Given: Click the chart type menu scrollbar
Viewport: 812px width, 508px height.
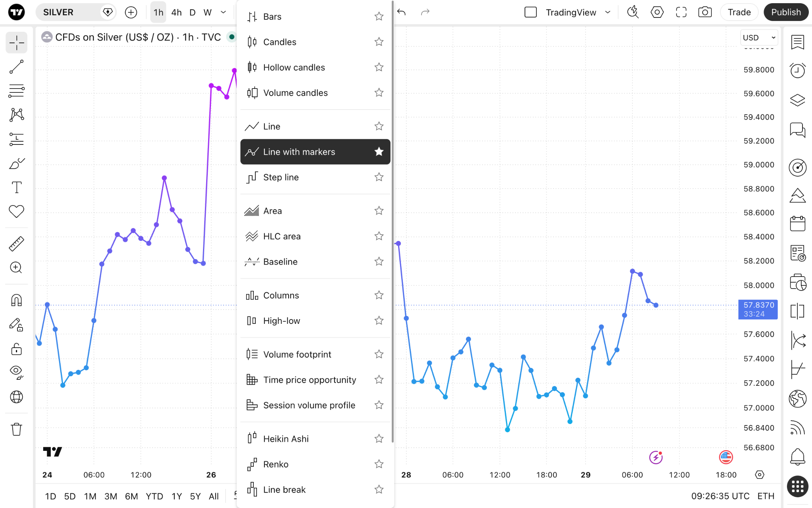Looking at the screenshot, I should [393, 222].
